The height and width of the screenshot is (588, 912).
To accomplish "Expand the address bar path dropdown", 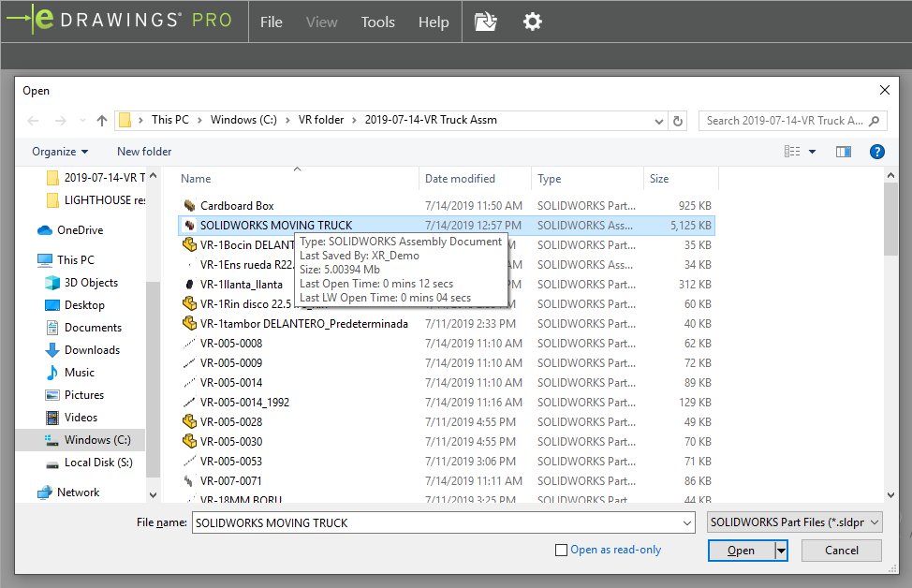I will [658, 121].
